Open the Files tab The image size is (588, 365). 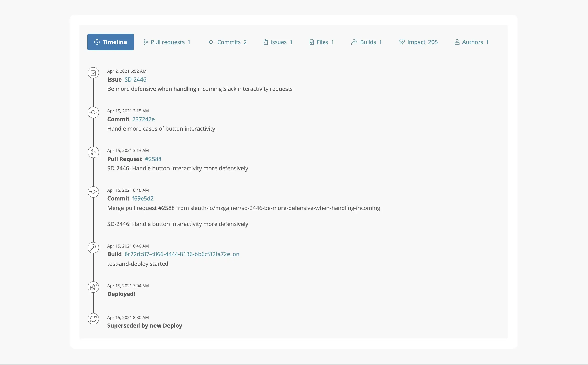(x=322, y=42)
